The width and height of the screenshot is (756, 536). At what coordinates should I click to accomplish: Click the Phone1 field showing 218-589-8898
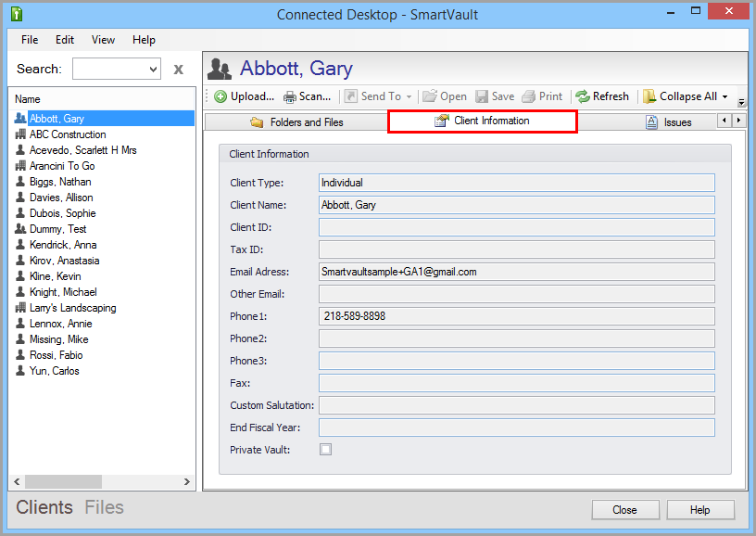tap(516, 316)
